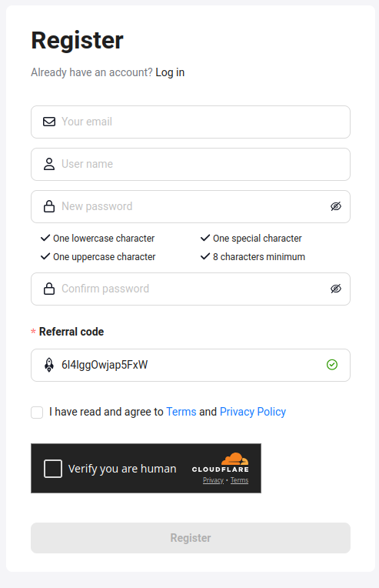Focus the User name input field
Image resolution: width=379 pixels, height=588 pixels.
(x=191, y=164)
